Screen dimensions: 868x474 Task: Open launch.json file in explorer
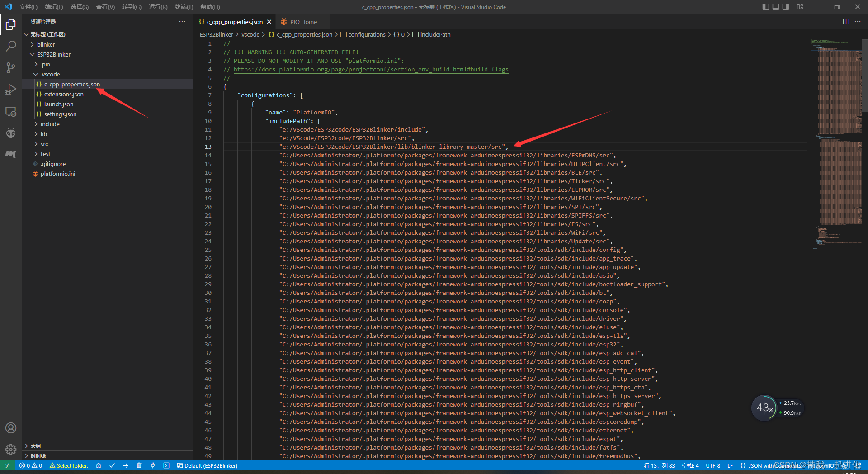point(107,104)
